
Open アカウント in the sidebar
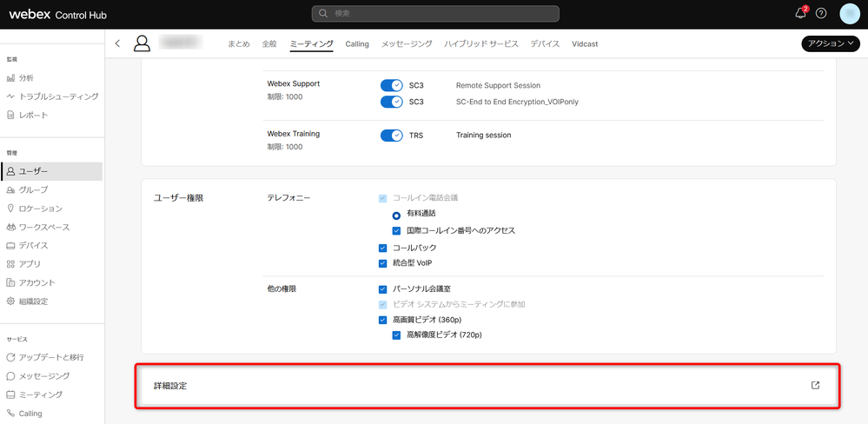31,283
